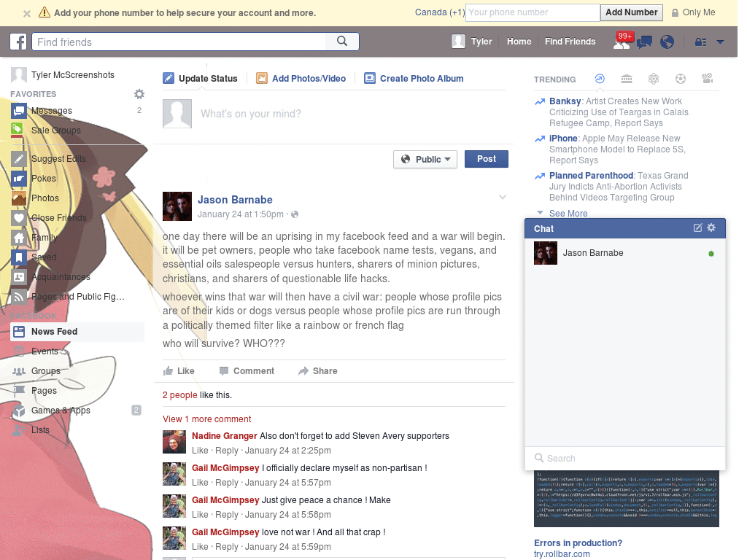Expand See More trending topics
This screenshot has height=560, width=747.
click(568, 214)
